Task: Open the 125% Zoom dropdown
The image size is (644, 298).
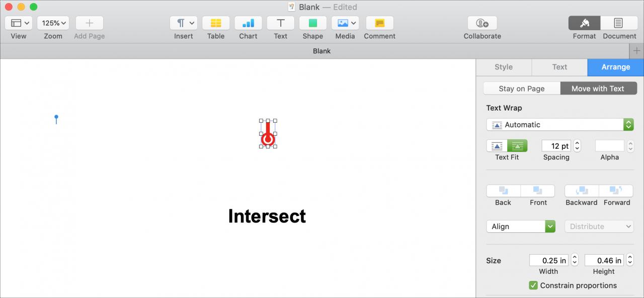Action: coord(53,23)
